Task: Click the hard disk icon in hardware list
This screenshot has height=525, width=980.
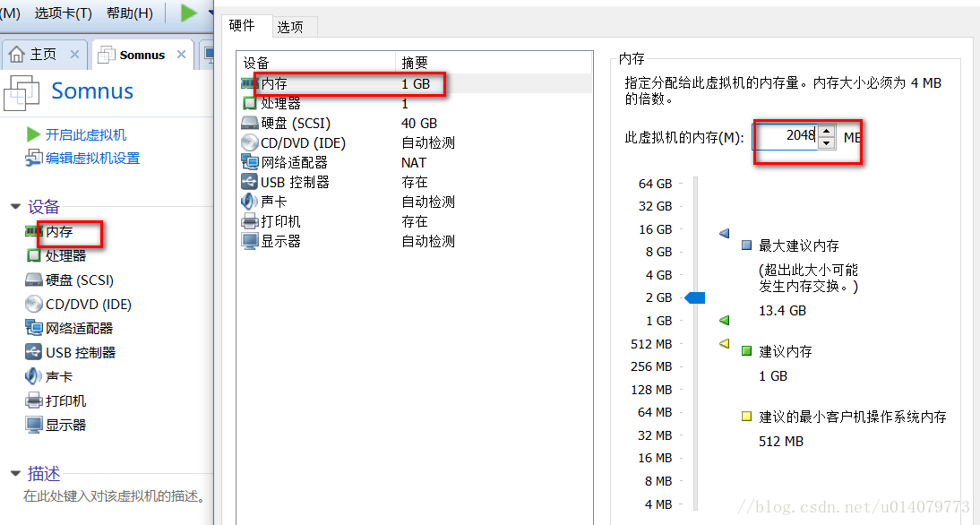Action: click(250, 123)
